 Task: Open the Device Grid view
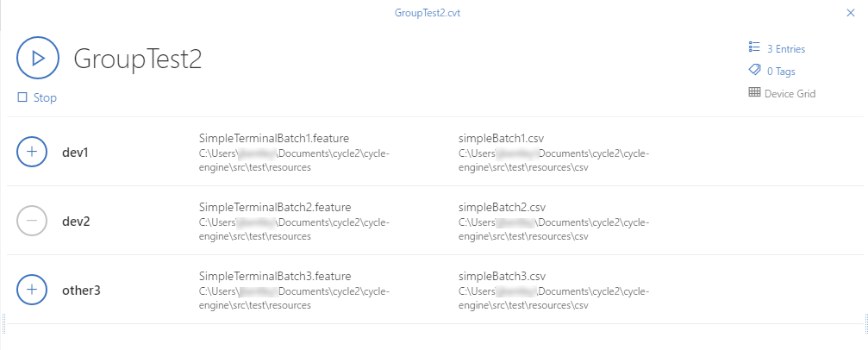point(790,94)
